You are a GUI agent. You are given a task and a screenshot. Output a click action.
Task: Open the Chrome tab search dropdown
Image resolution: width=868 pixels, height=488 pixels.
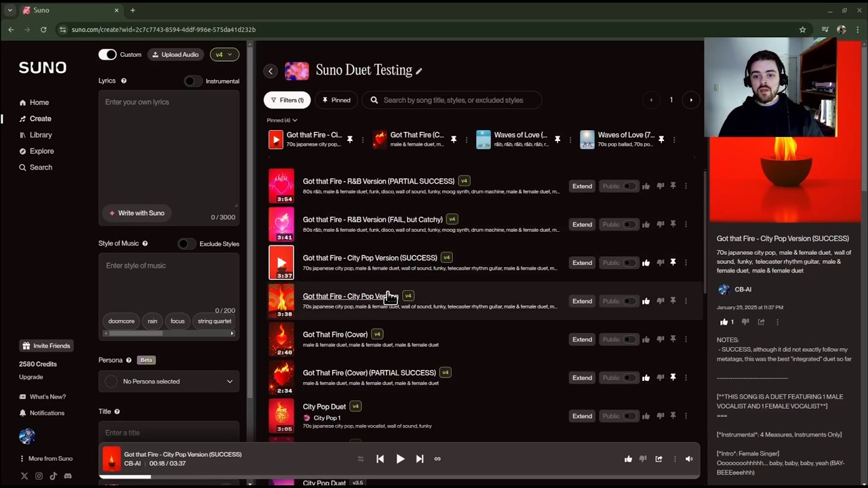point(9,10)
